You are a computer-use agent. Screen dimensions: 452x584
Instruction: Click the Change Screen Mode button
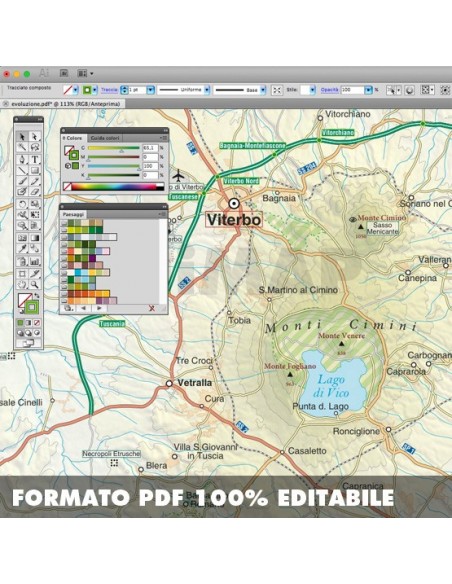28,343
